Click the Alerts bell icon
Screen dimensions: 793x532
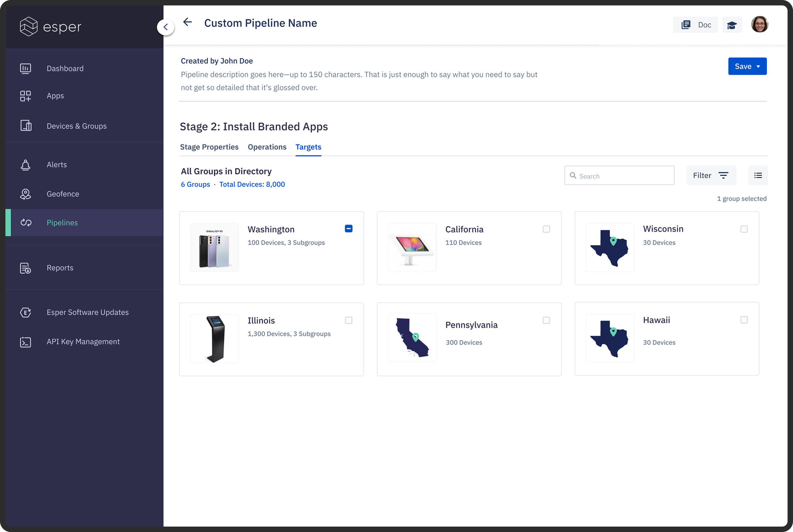tap(25, 165)
